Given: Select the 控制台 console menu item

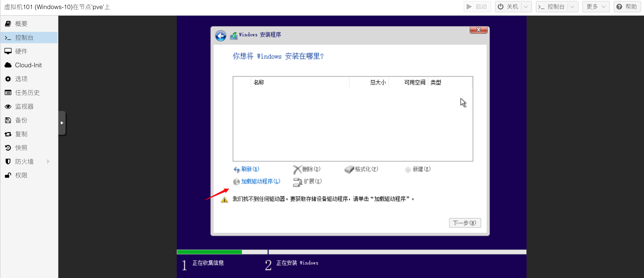Looking at the screenshot, I should click(x=29, y=38).
